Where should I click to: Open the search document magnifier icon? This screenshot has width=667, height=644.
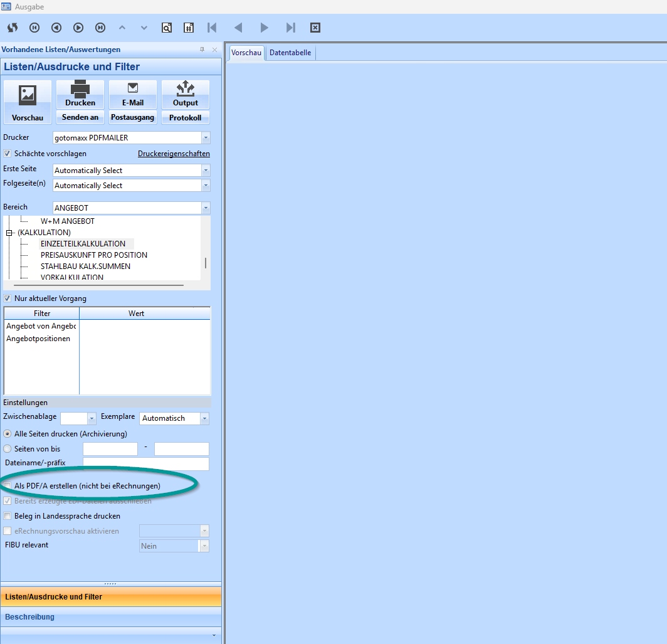tap(167, 28)
